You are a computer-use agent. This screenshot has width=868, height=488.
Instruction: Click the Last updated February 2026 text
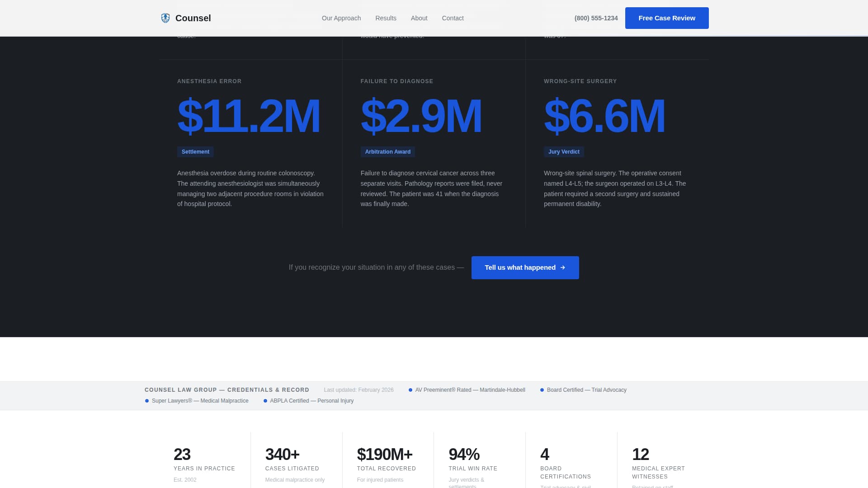(359, 389)
